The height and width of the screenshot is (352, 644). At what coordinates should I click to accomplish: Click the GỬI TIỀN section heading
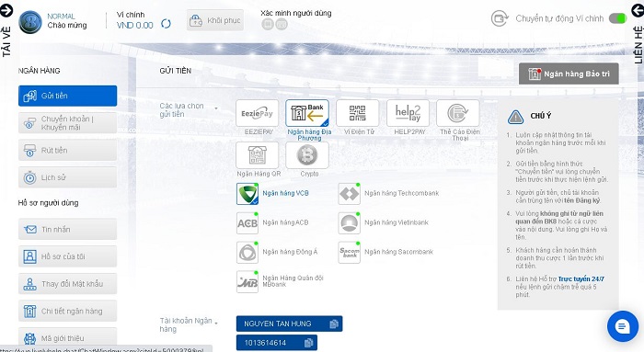(x=176, y=71)
